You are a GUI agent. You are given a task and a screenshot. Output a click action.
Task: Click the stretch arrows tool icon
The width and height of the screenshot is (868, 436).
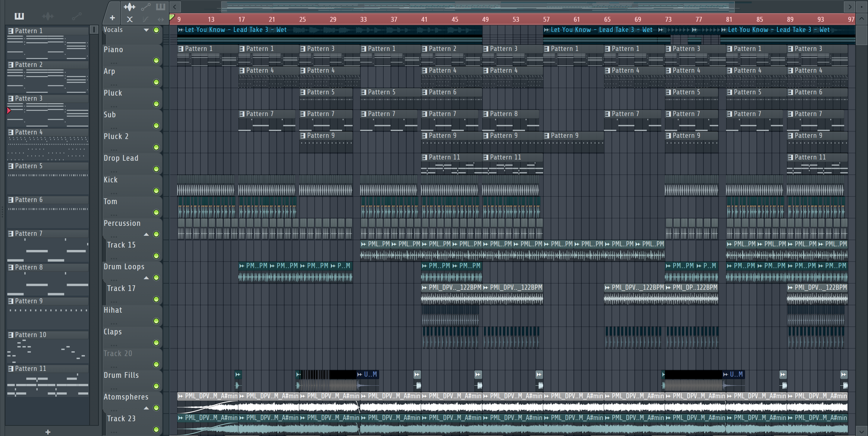pyautogui.click(x=161, y=20)
